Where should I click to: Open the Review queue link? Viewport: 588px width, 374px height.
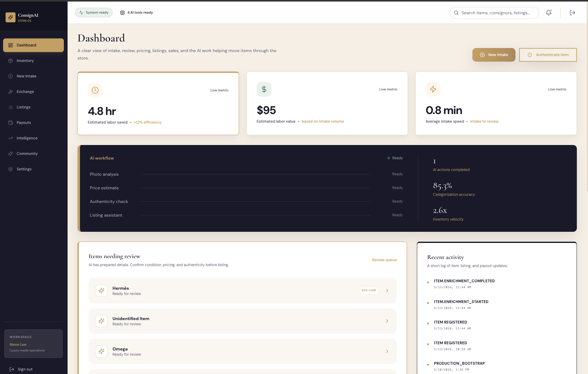384,260
